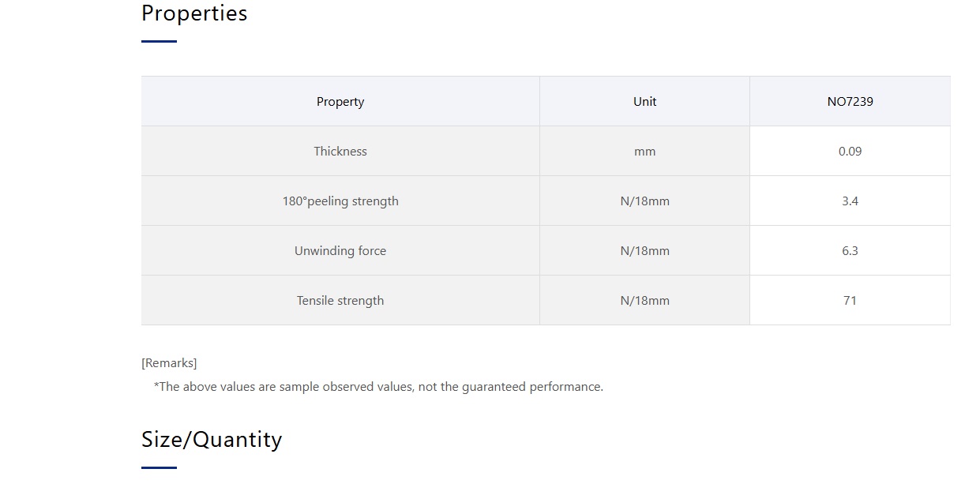This screenshot has height=484, width=980.
Task: Click the 0.09 thickness value
Action: coord(850,151)
